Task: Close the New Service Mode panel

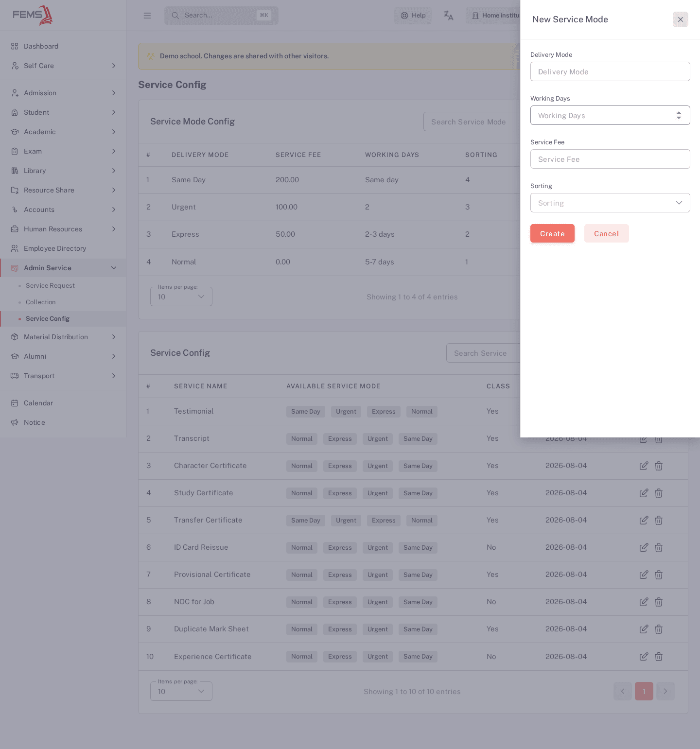Action: point(680,19)
